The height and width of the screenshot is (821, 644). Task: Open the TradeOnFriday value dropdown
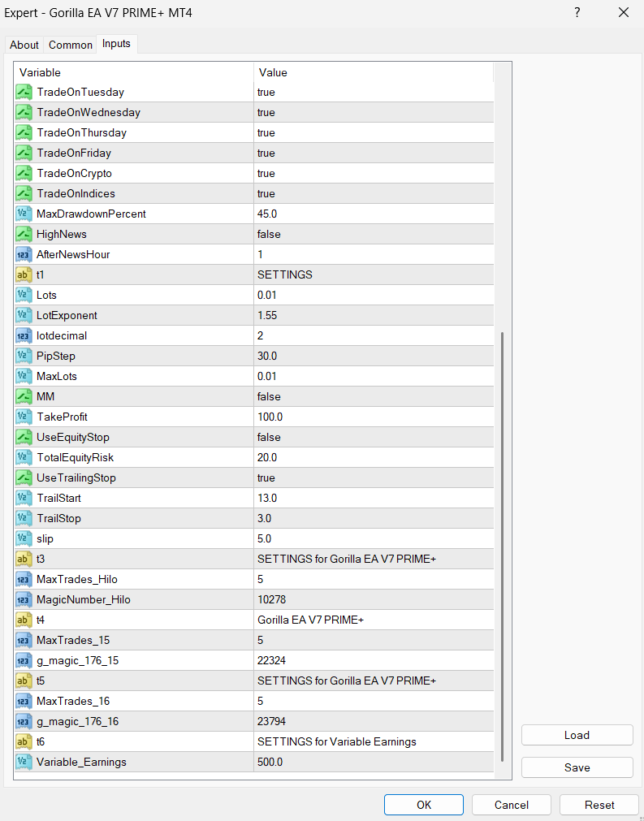coord(374,153)
